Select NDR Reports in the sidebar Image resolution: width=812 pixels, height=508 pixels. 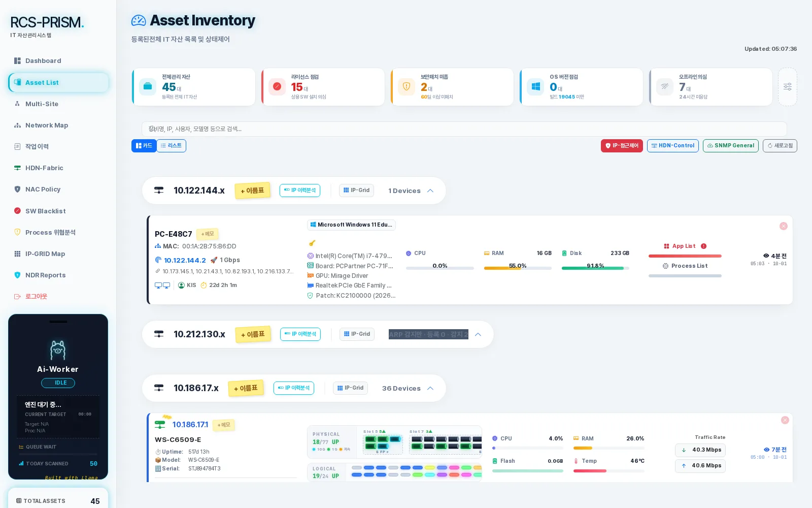click(58, 275)
